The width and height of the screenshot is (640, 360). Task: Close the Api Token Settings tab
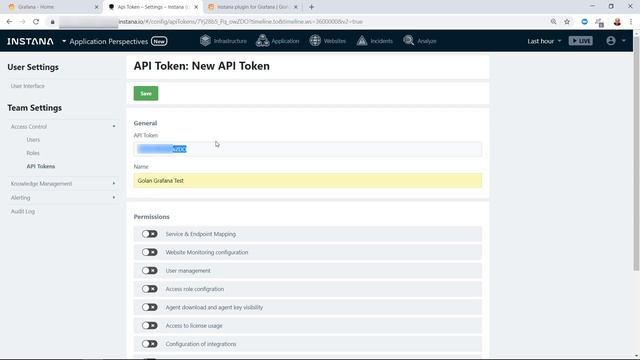click(x=196, y=7)
